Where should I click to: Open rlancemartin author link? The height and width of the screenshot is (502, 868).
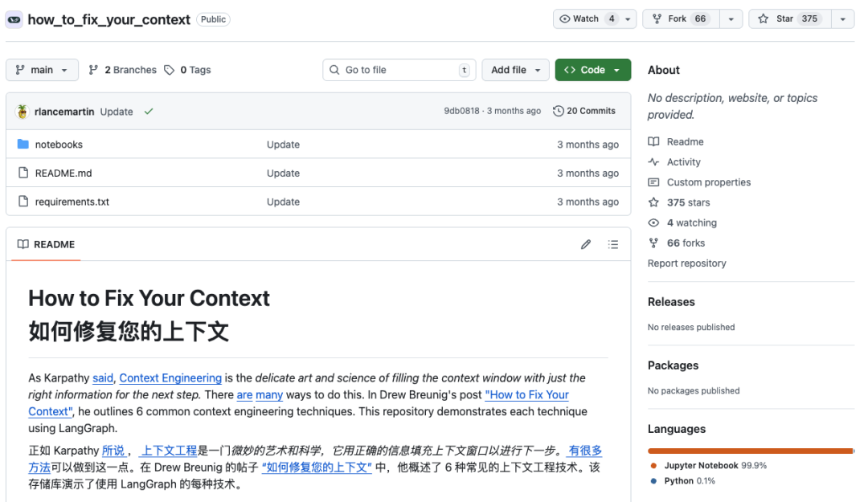click(64, 112)
